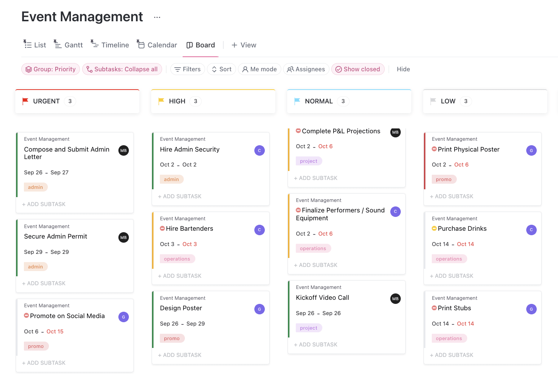The width and height of the screenshot is (558, 392).
Task: Add subtask to Kickoff Video Call
Action: tap(316, 345)
